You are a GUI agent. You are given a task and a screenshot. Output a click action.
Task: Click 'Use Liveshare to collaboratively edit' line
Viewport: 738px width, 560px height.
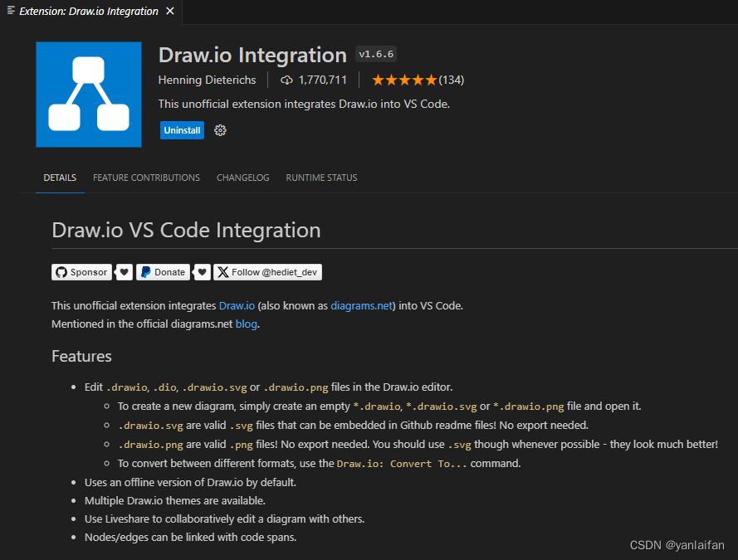coord(224,519)
